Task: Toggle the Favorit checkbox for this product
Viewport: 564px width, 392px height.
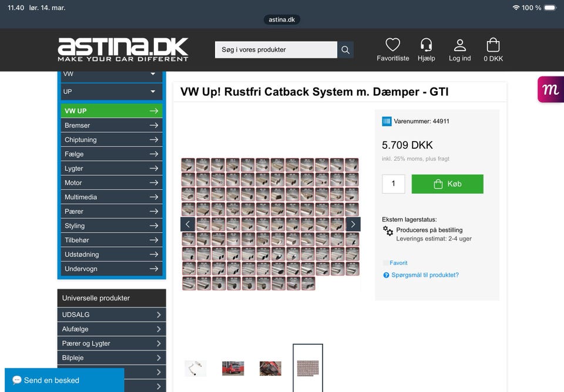Action: point(385,263)
